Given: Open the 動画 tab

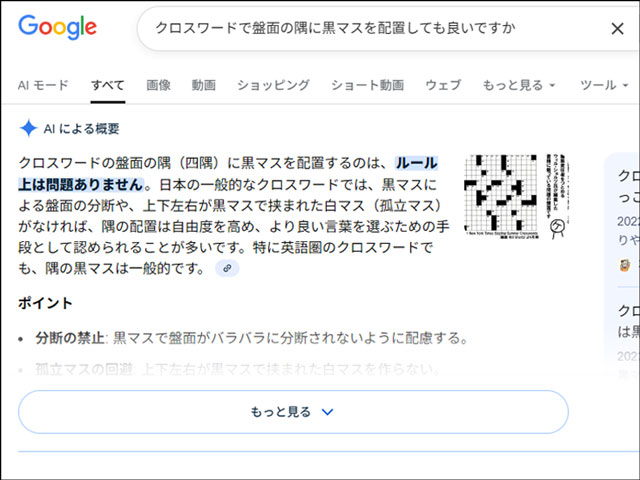Looking at the screenshot, I should tap(203, 86).
